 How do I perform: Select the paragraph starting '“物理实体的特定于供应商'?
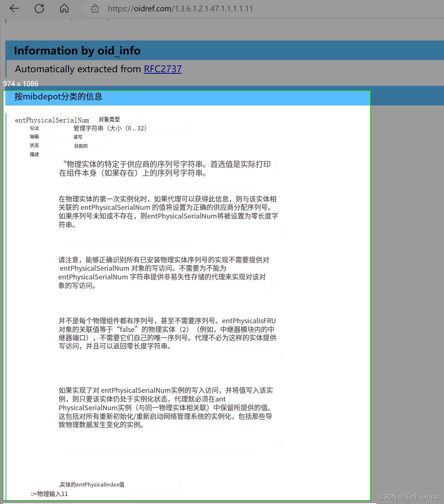point(165,169)
